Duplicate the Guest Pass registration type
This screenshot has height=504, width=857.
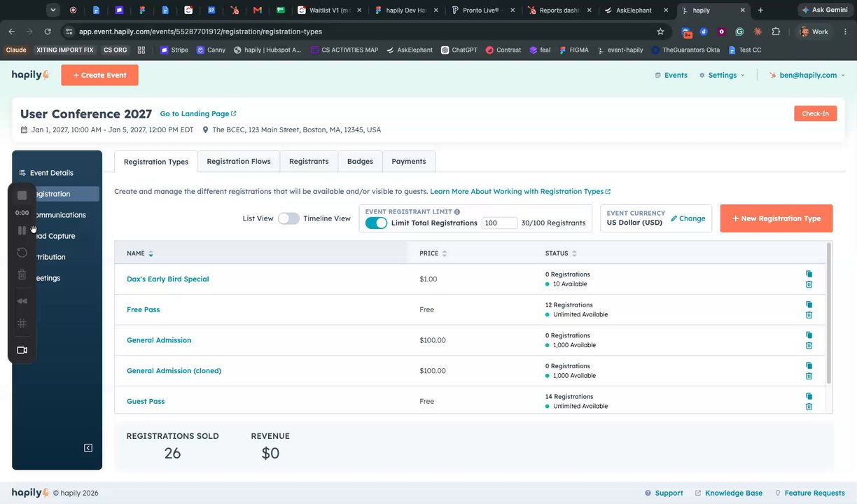pos(809,396)
